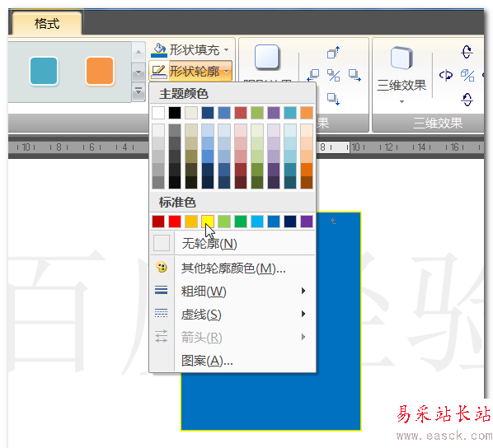Open the 形状轮廓 dropdown arrow
Image resolution: width=493 pixels, height=448 pixels.
pos(227,72)
